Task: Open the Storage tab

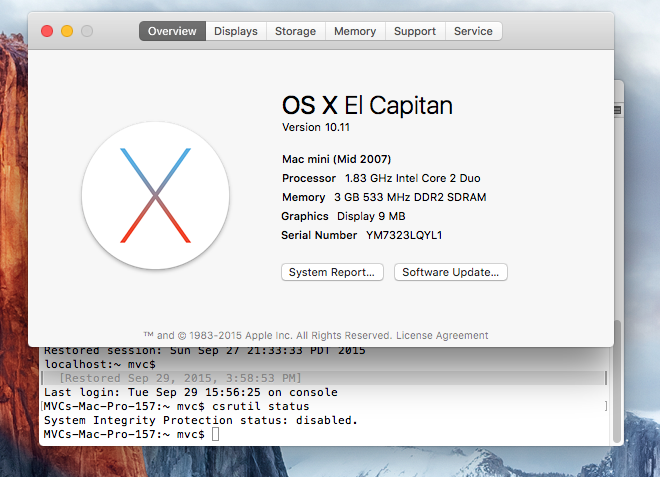Action: [x=295, y=31]
